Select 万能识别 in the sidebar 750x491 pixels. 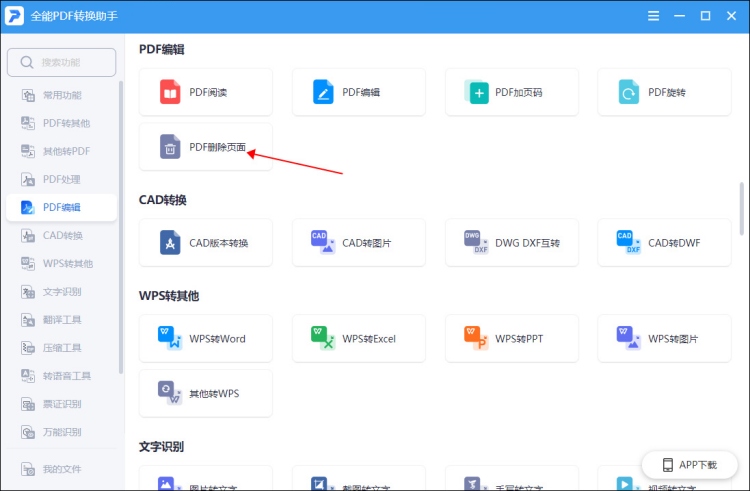click(61, 432)
